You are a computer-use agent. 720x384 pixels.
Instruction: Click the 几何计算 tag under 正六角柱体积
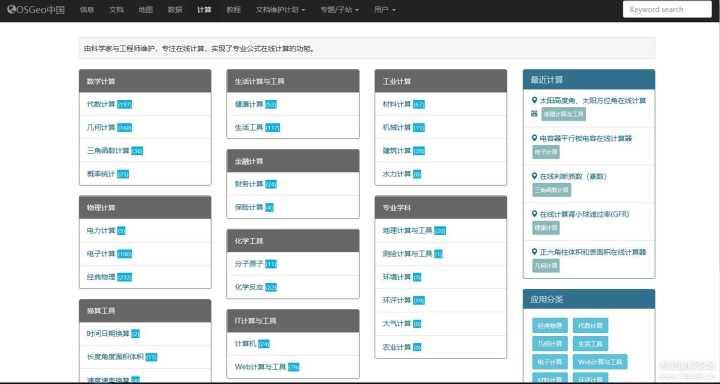(546, 265)
